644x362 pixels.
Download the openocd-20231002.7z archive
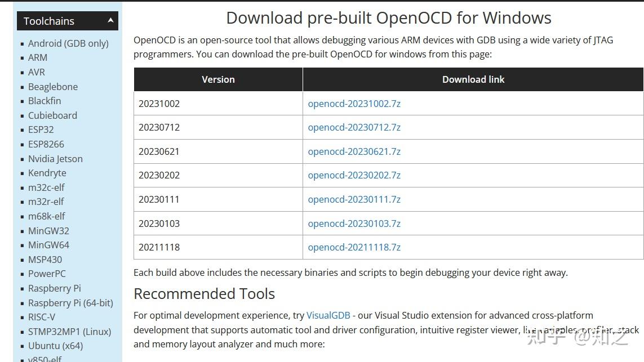(354, 103)
